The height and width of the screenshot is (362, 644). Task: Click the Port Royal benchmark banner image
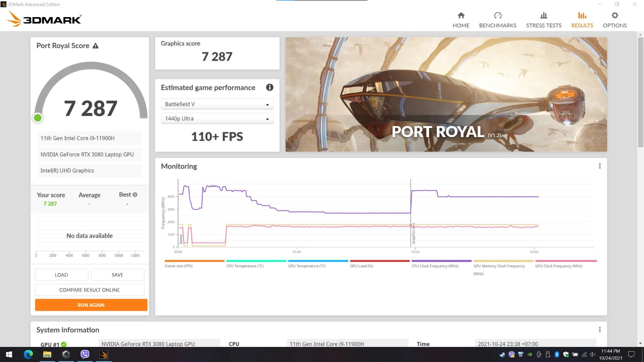[x=446, y=94]
